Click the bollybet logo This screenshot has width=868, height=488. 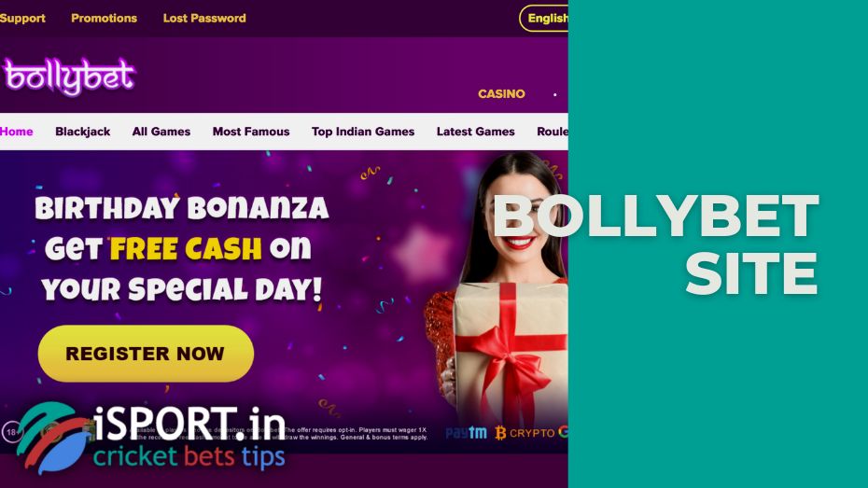(x=69, y=76)
